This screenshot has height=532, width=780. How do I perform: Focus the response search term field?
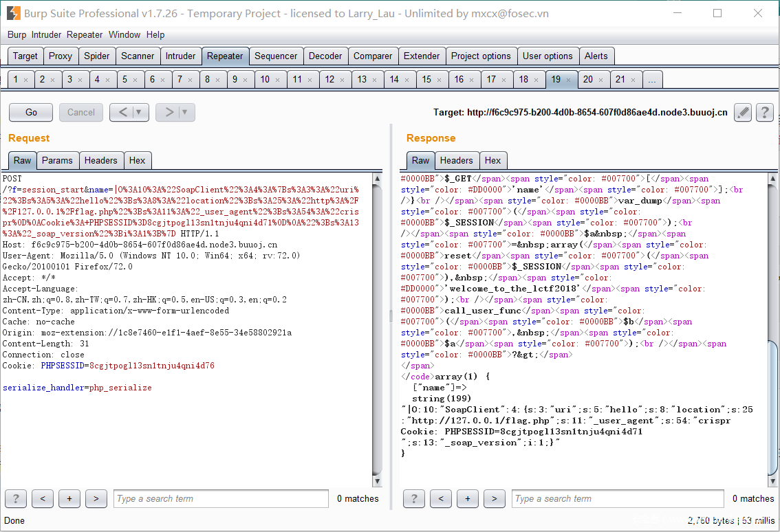pyautogui.click(x=618, y=499)
